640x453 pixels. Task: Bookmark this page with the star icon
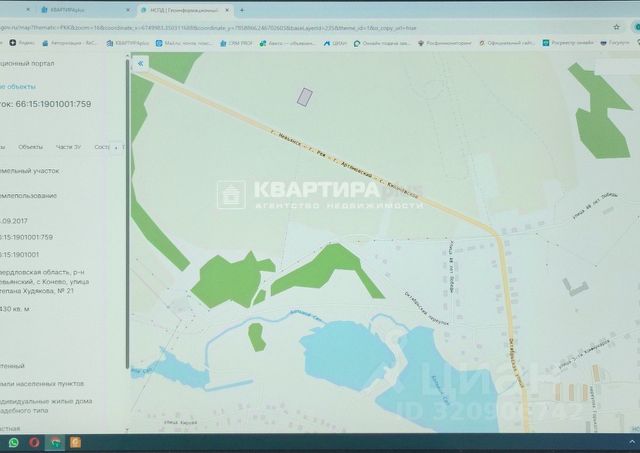coord(616,27)
